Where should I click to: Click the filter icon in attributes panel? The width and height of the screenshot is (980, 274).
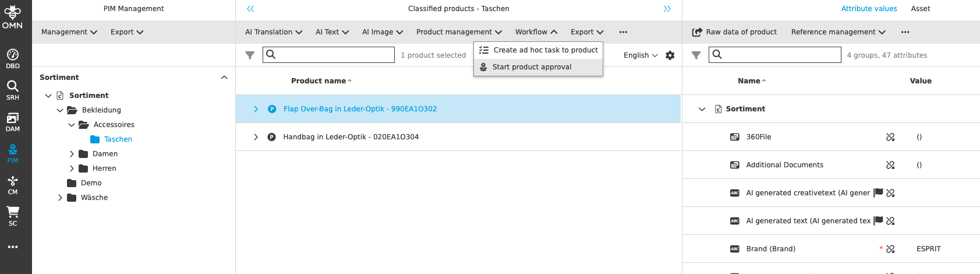(696, 55)
